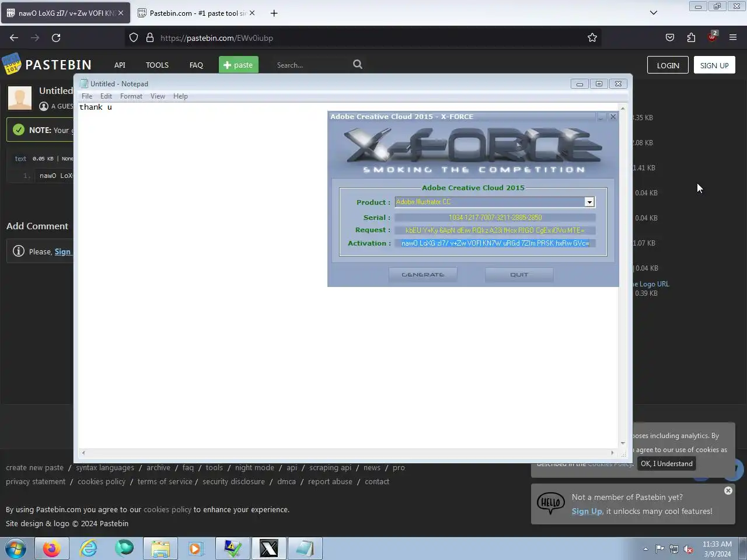Screen dimensions: 747x560
Task: Expand the list-all-tabs chevron
Action: (654, 13)
